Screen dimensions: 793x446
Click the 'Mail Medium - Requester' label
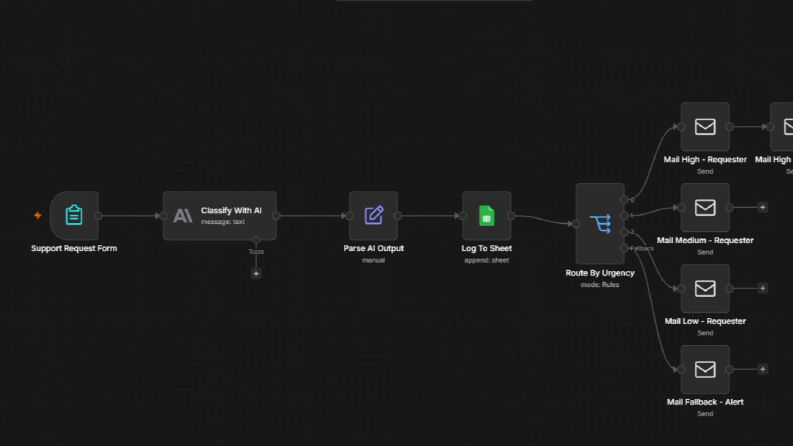coord(705,240)
